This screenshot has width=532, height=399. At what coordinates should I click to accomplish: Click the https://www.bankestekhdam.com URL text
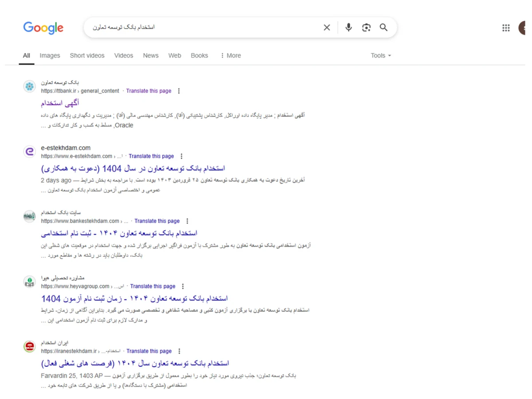click(80, 221)
